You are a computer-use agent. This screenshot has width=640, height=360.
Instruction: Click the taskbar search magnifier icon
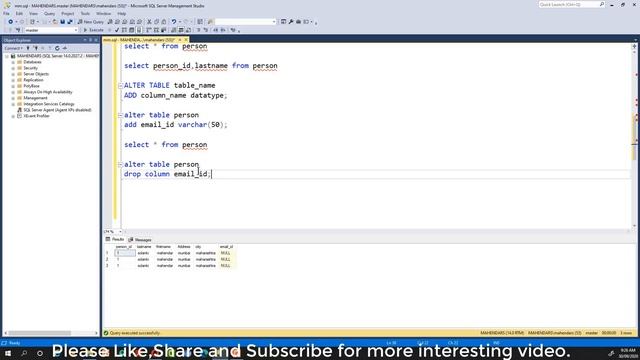24,353
